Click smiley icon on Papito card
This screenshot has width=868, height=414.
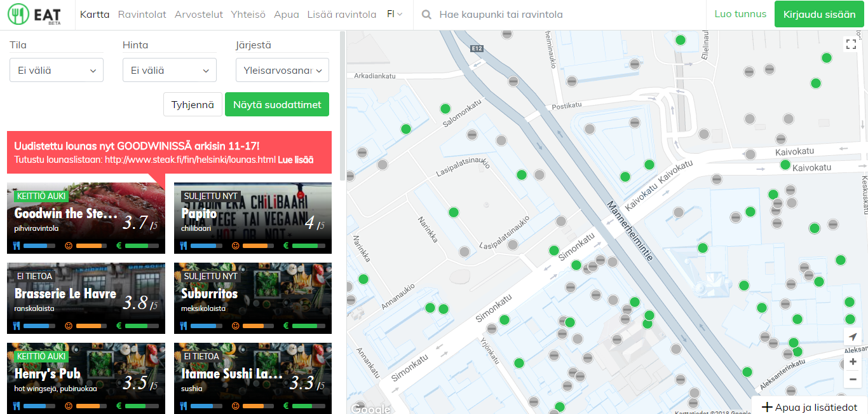pyautogui.click(x=236, y=245)
